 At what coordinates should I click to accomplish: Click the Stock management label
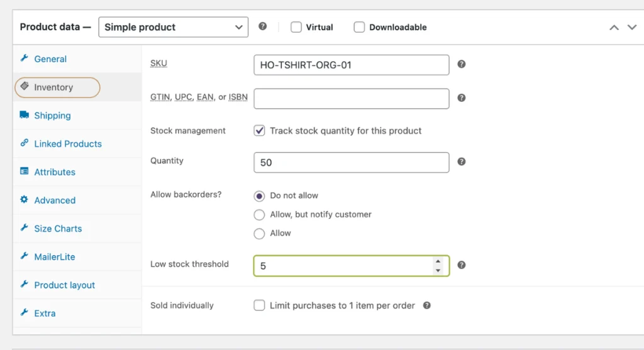click(x=187, y=131)
